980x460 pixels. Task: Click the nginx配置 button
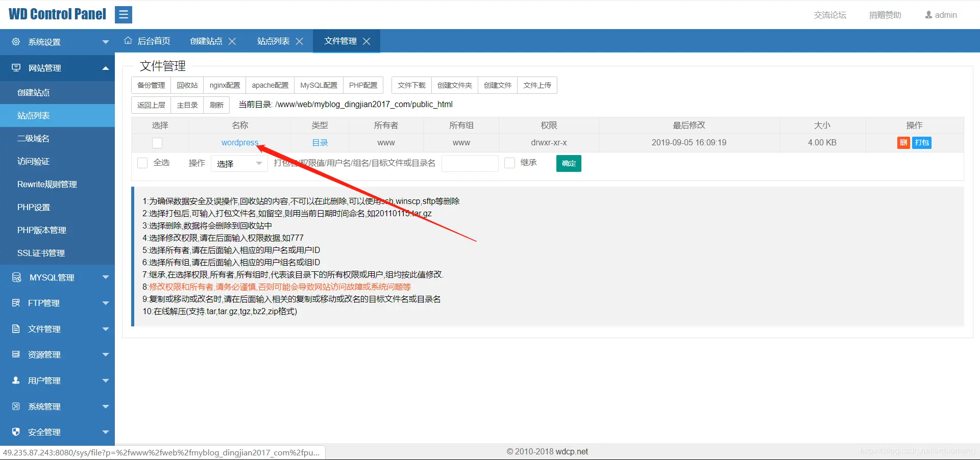tap(225, 85)
